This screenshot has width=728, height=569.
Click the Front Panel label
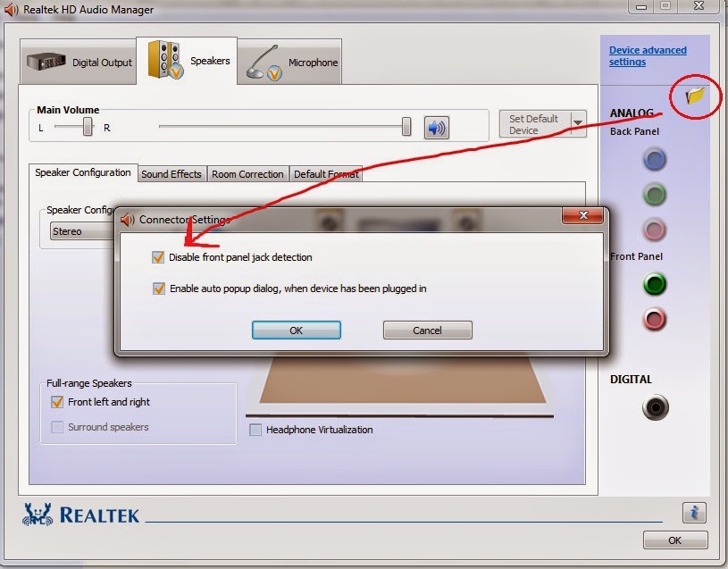click(x=636, y=256)
